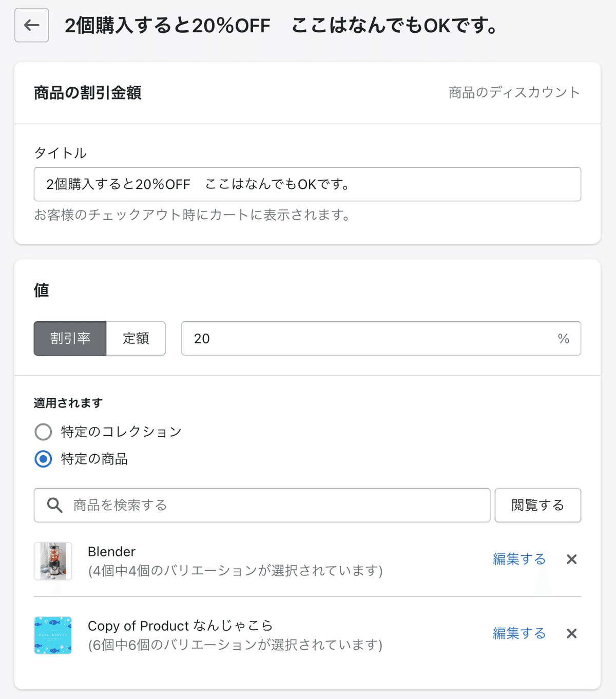
Task: Focus the discount value field showing 20
Action: tap(381, 338)
